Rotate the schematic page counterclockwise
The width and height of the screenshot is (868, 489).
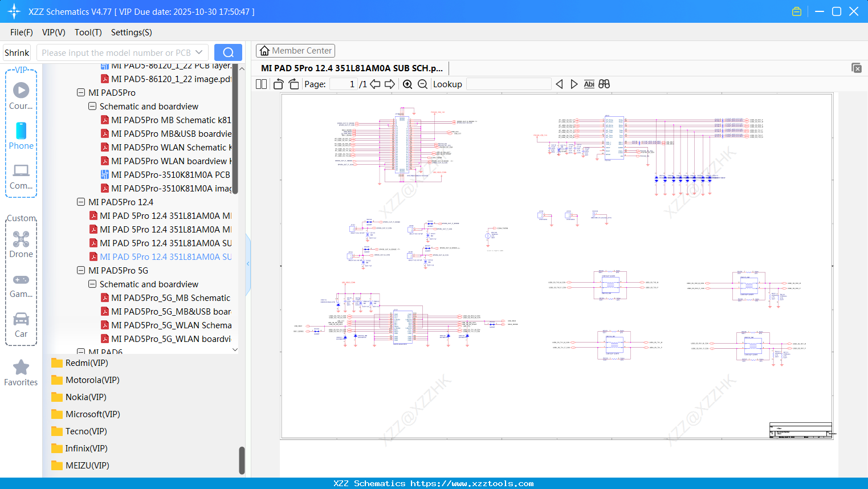point(278,84)
